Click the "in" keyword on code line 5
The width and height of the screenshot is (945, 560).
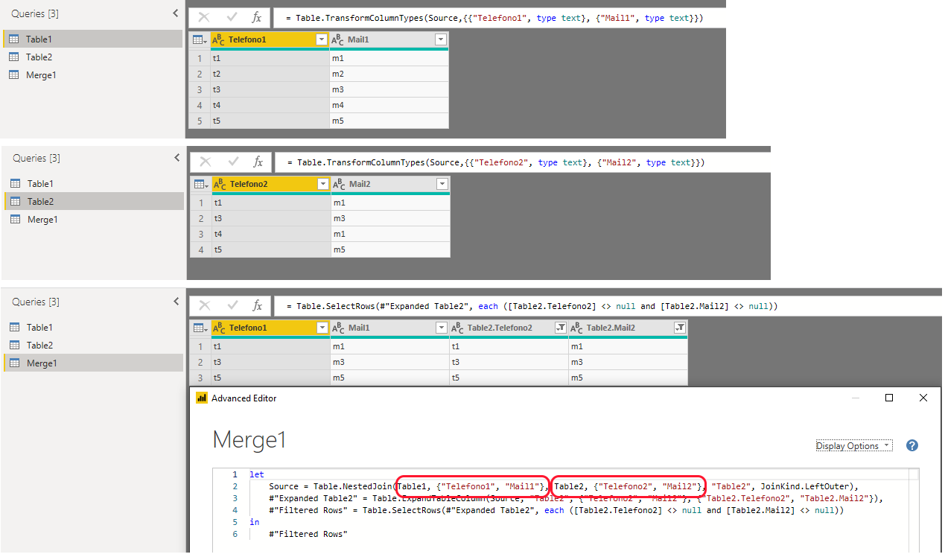254,522
